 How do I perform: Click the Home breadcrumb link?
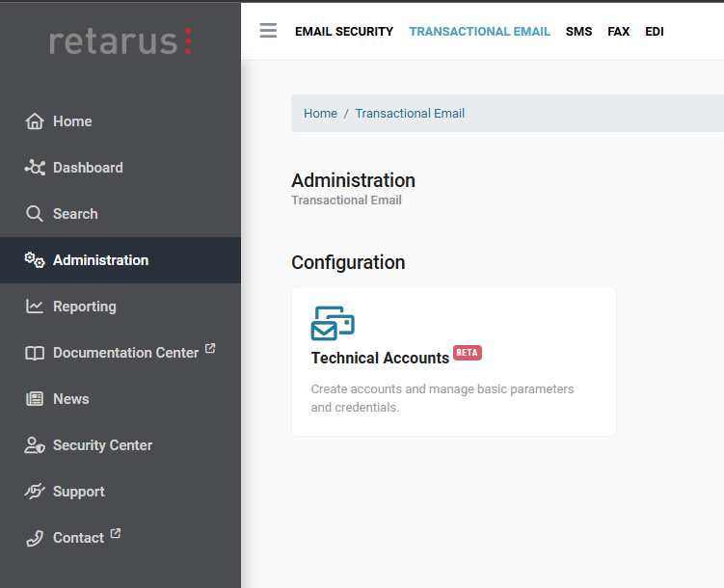[320, 114]
